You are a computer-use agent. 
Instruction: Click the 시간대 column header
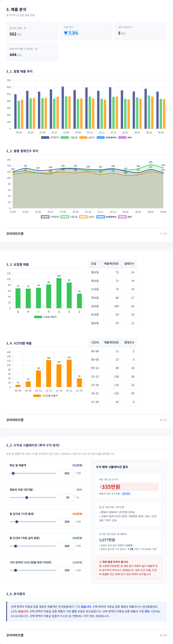(95, 342)
